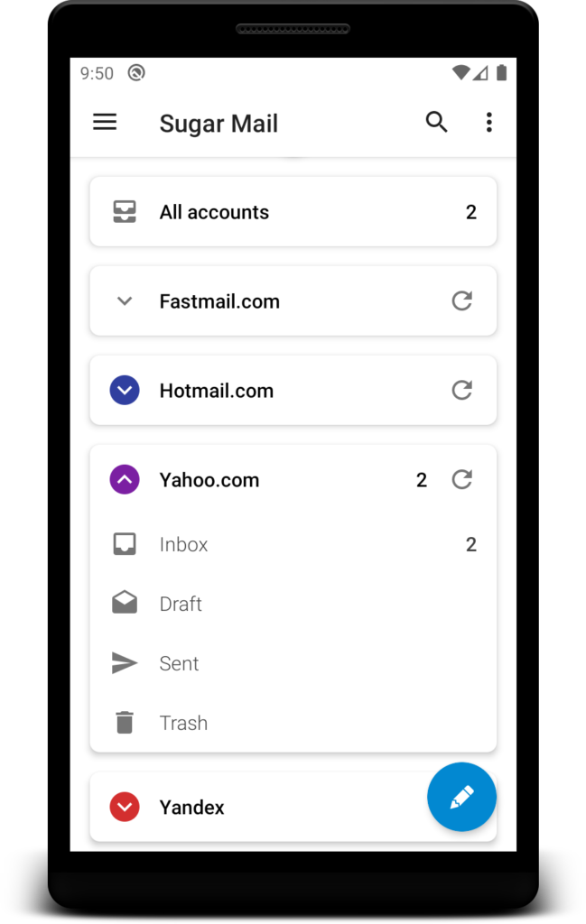586x924 pixels.
Task: Select the All accounts inbox icon
Action: pos(124,211)
